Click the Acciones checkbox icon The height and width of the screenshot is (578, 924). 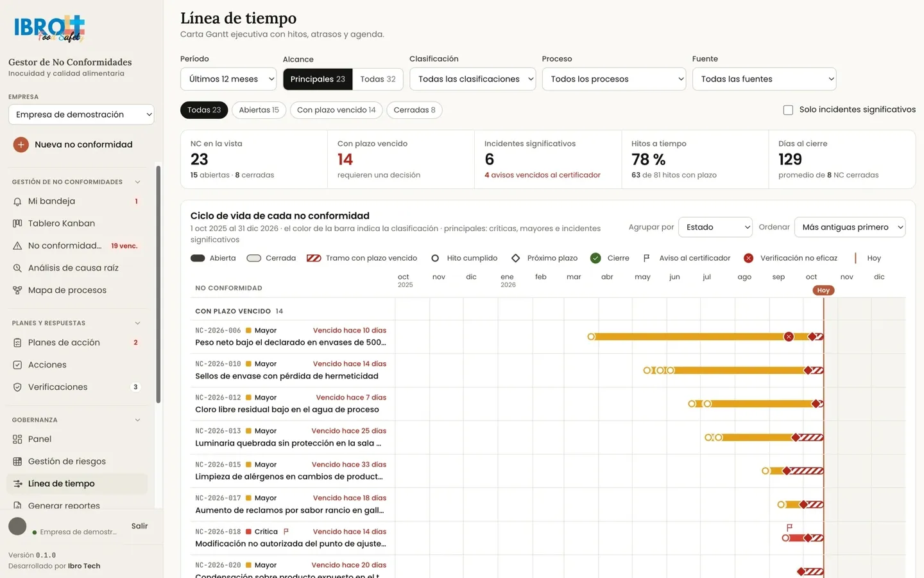pos(17,365)
